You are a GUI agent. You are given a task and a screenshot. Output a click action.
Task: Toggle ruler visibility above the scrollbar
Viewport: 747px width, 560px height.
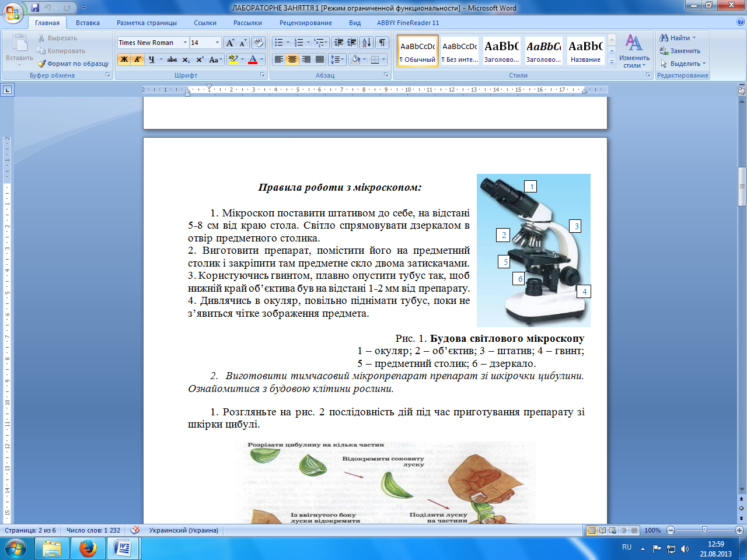(x=742, y=90)
